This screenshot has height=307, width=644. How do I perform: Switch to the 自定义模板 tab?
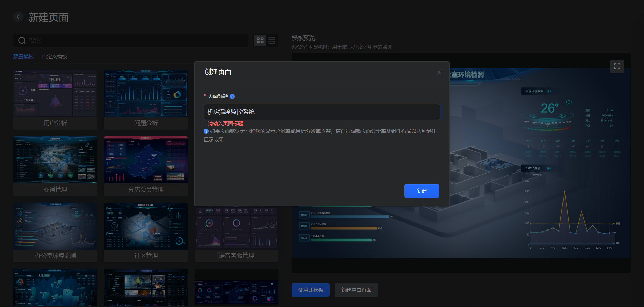pyautogui.click(x=54, y=56)
